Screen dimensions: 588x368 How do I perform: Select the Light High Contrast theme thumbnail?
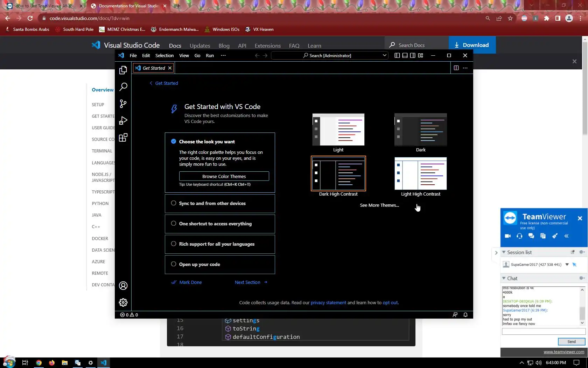[x=421, y=173]
